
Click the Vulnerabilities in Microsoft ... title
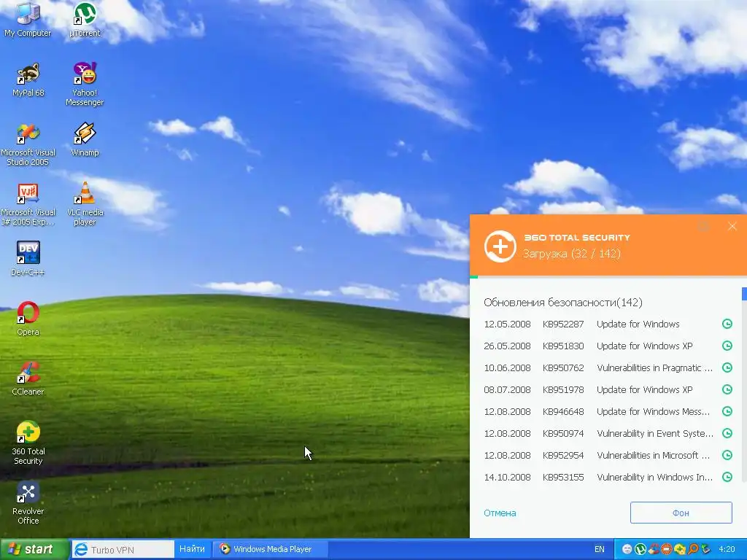click(653, 455)
